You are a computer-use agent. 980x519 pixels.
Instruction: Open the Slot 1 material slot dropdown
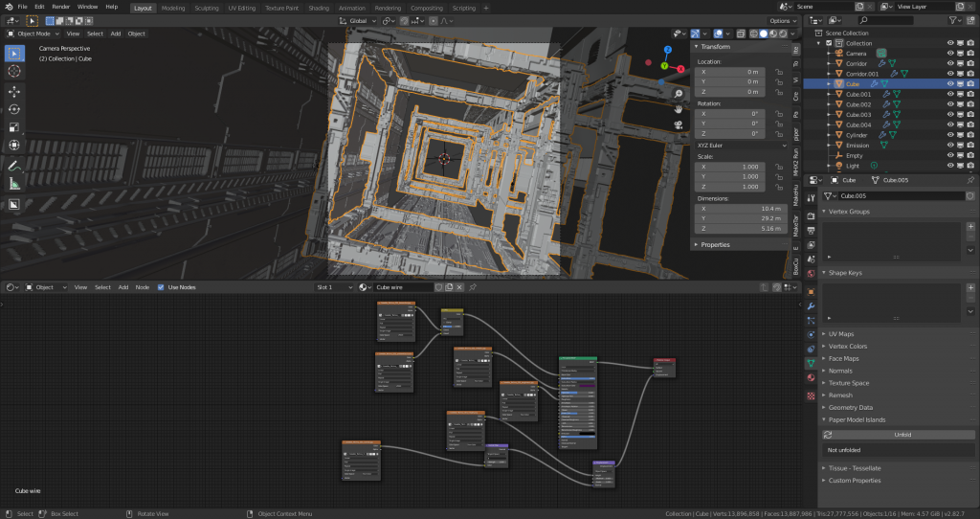click(x=334, y=287)
